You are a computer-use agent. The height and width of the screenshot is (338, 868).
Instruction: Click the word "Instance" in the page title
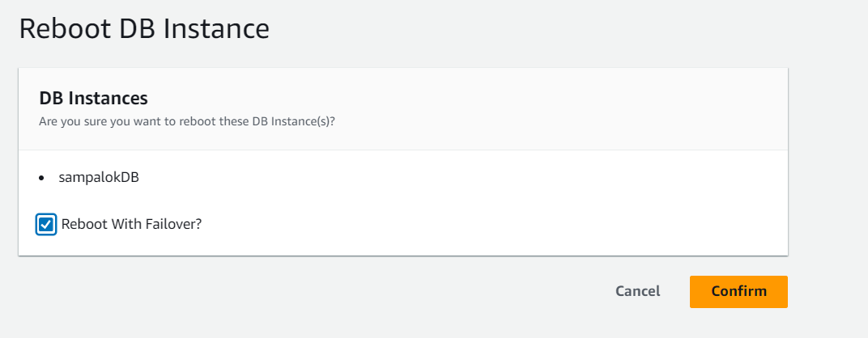[x=217, y=29]
